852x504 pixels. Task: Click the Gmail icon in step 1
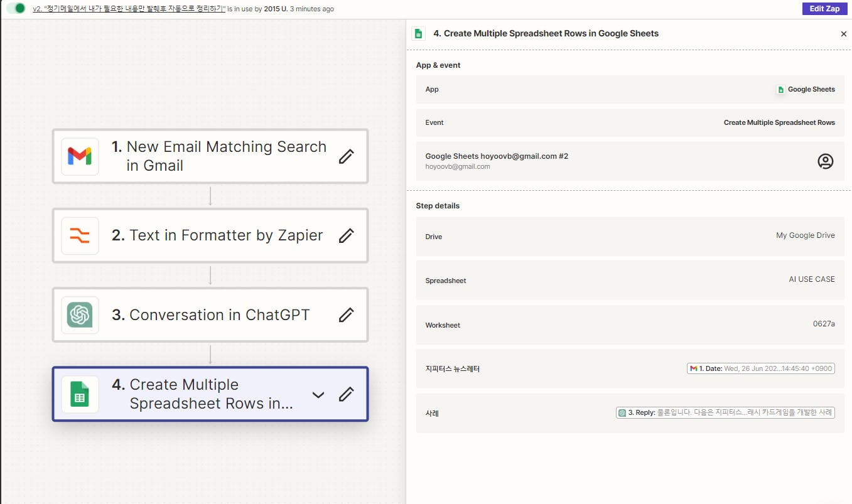[x=80, y=156]
